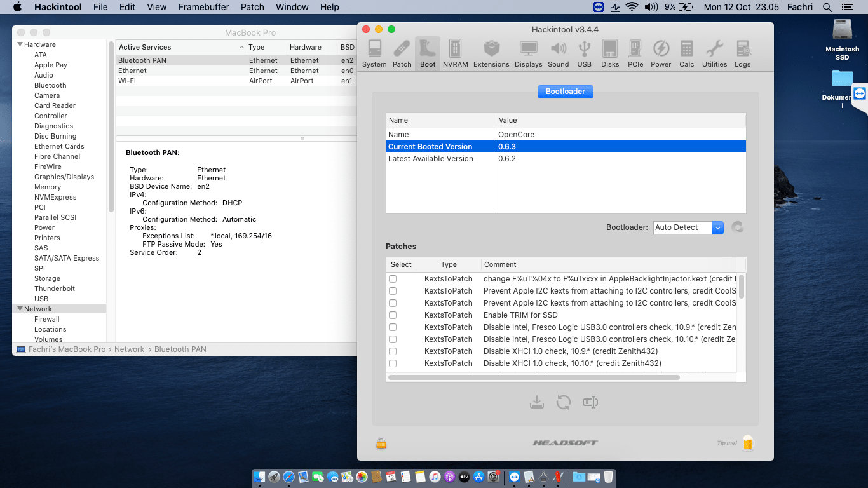Screen dimensions: 868x488
Task: Open the Macintosh SSD desktop drive
Action: [842, 39]
